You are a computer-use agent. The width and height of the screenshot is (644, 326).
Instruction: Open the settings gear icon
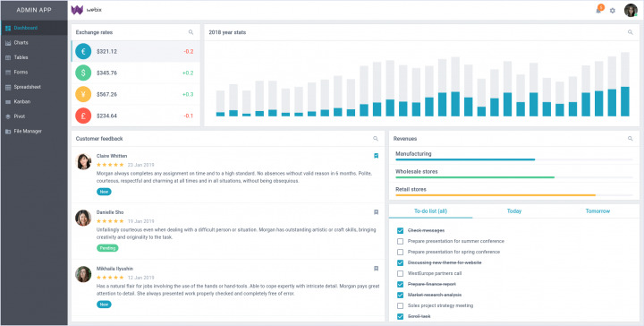pos(613,11)
